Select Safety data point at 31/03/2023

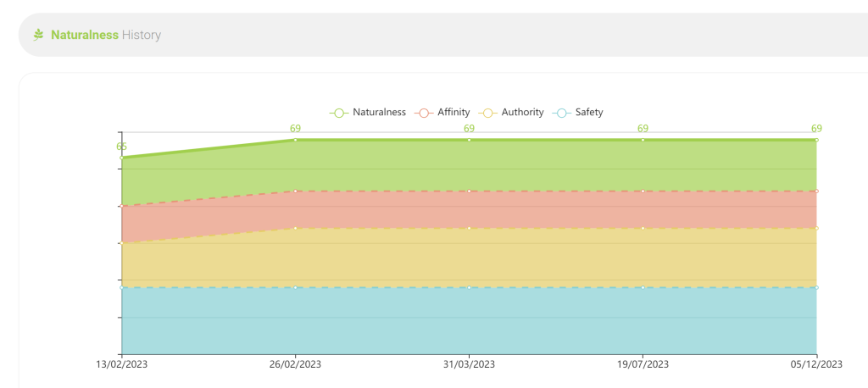click(469, 287)
